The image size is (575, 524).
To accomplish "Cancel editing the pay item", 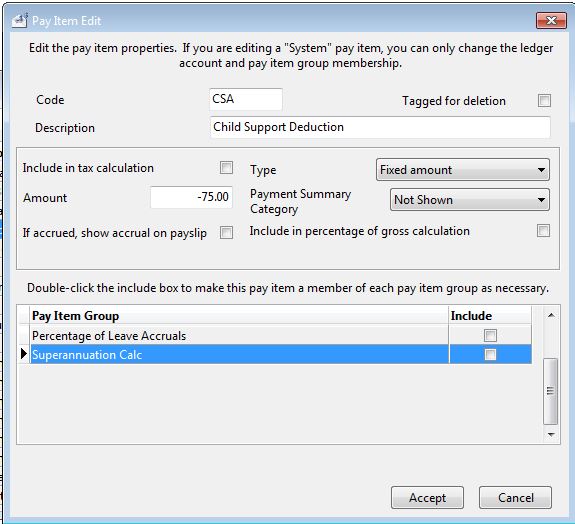I will pos(515,498).
